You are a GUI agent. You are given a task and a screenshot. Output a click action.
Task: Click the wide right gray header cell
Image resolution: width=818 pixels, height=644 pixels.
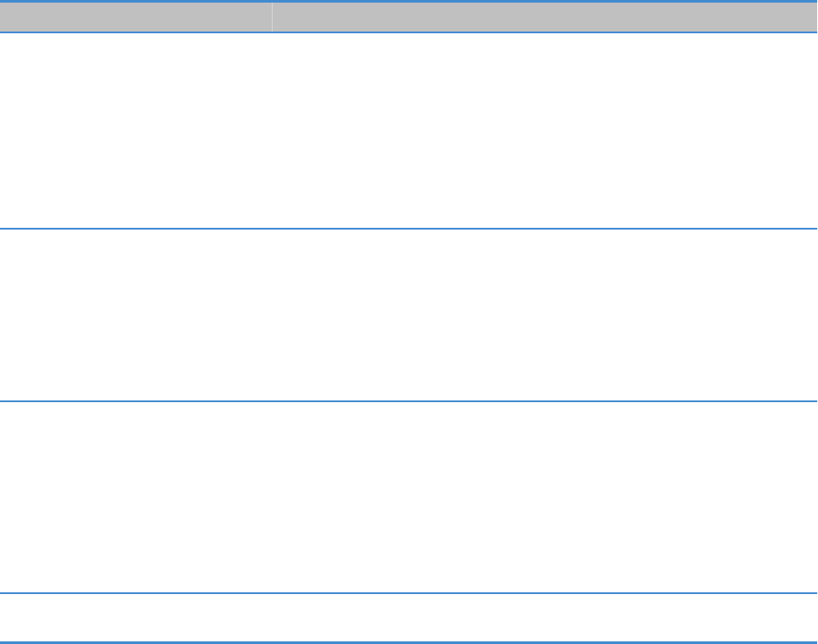point(544,17)
